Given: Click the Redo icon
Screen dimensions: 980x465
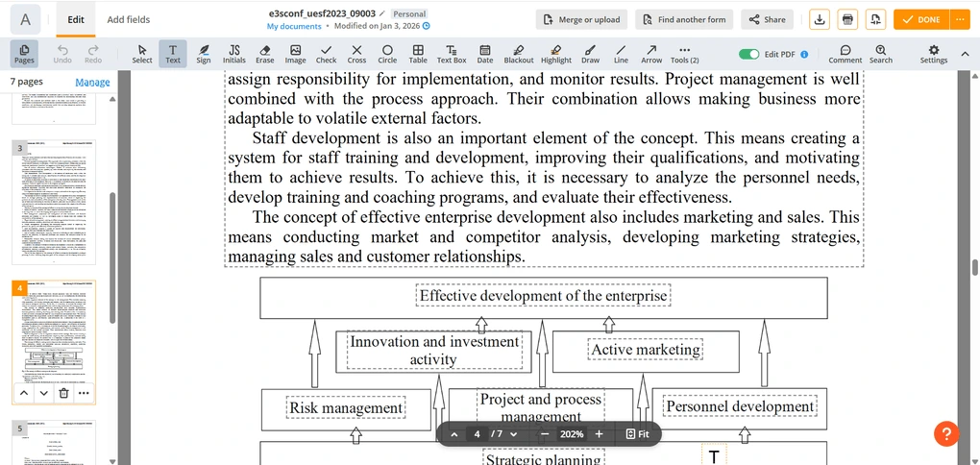Looking at the screenshot, I should coord(93,54).
